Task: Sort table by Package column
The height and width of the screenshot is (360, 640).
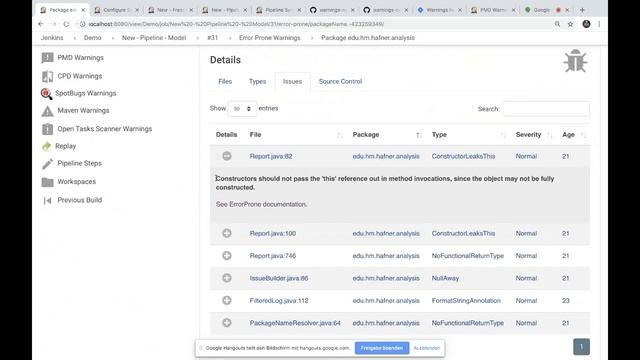Action: 387,135
